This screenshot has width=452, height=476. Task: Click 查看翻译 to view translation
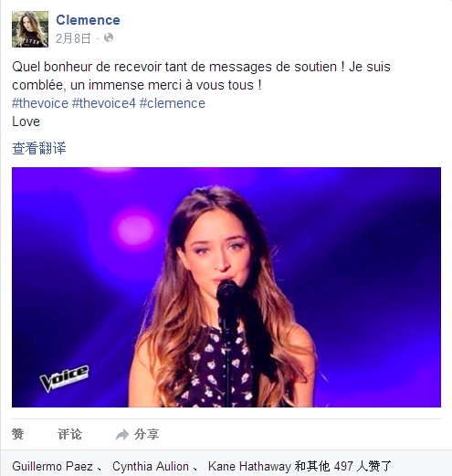tap(39, 148)
